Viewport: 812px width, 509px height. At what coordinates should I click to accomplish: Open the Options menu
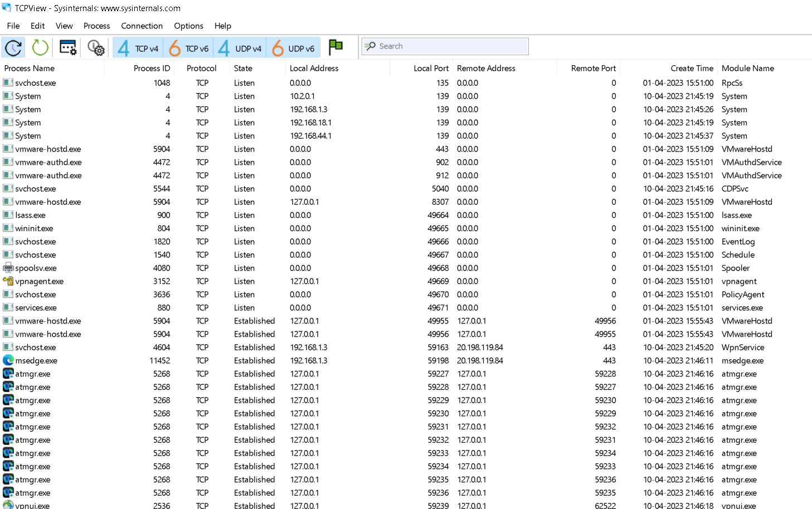(x=188, y=26)
